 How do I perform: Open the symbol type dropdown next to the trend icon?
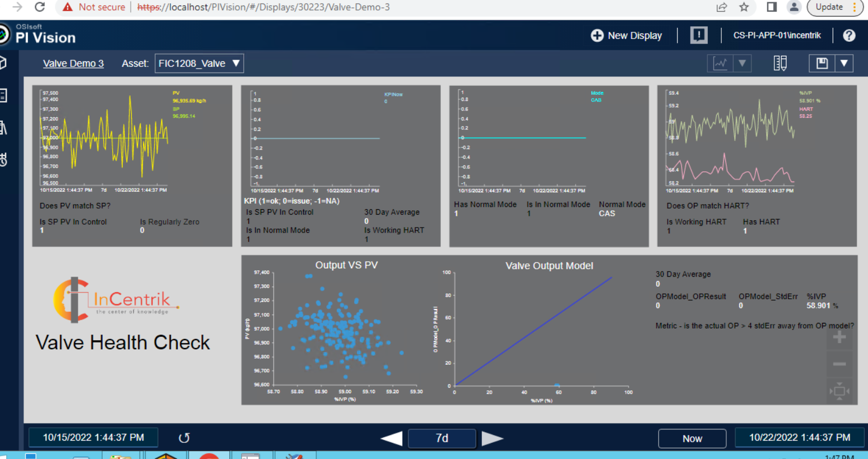point(742,63)
